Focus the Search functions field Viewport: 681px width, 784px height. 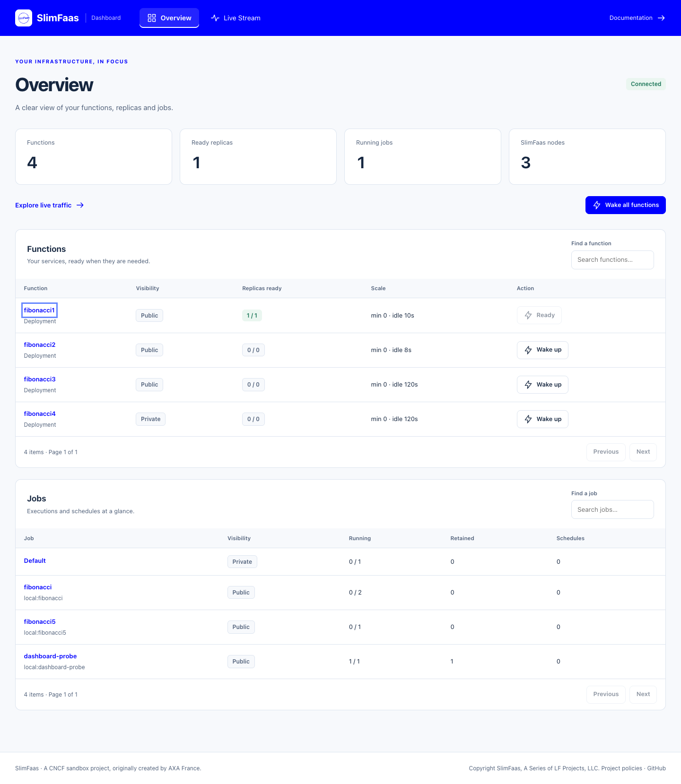612,260
